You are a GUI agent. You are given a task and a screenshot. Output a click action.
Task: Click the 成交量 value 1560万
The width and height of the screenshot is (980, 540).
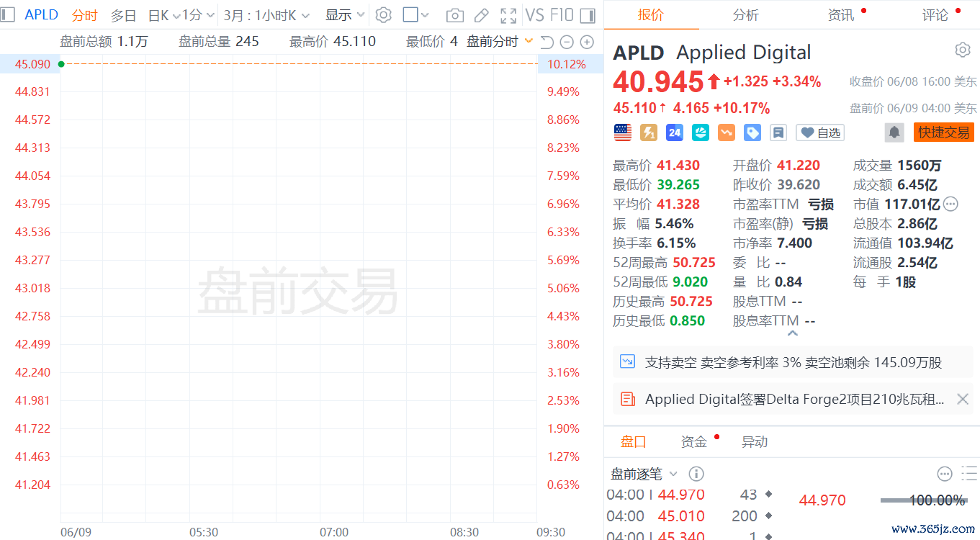(x=919, y=165)
